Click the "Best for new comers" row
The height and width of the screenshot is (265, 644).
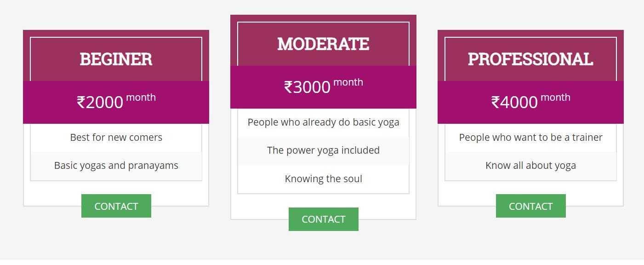pyautogui.click(x=116, y=138)
